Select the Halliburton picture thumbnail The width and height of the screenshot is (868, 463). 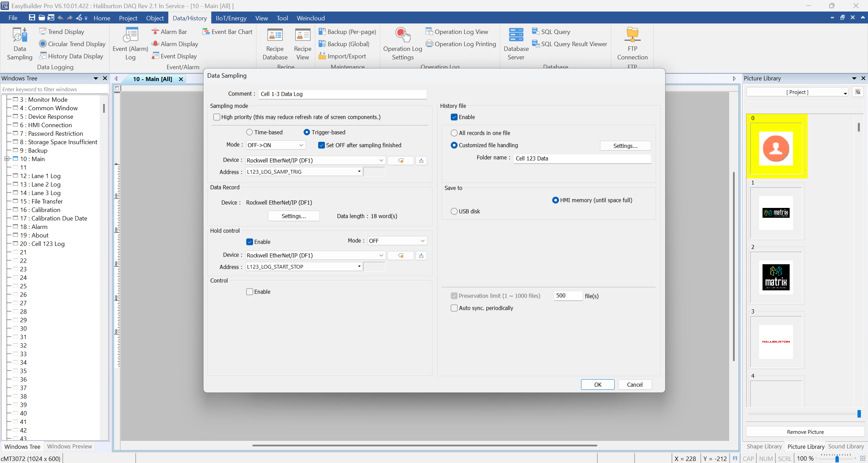click(x=776, y=342)
